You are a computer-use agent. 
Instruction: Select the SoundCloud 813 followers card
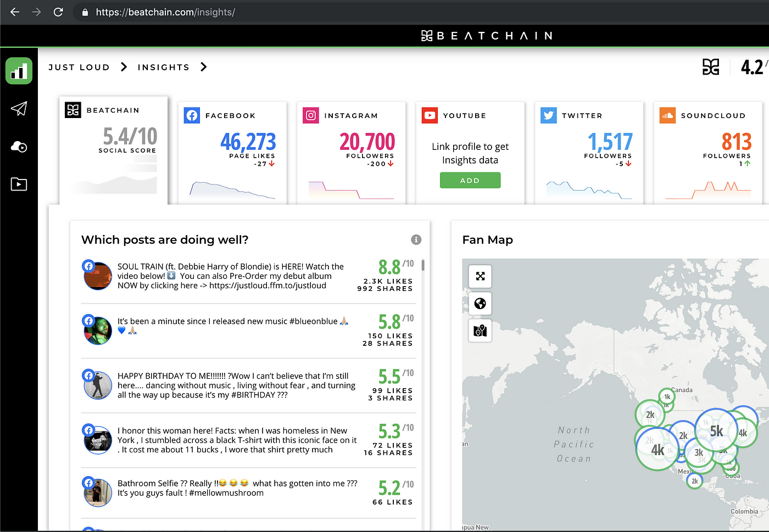pyautogui.click(x=708, y=153)
